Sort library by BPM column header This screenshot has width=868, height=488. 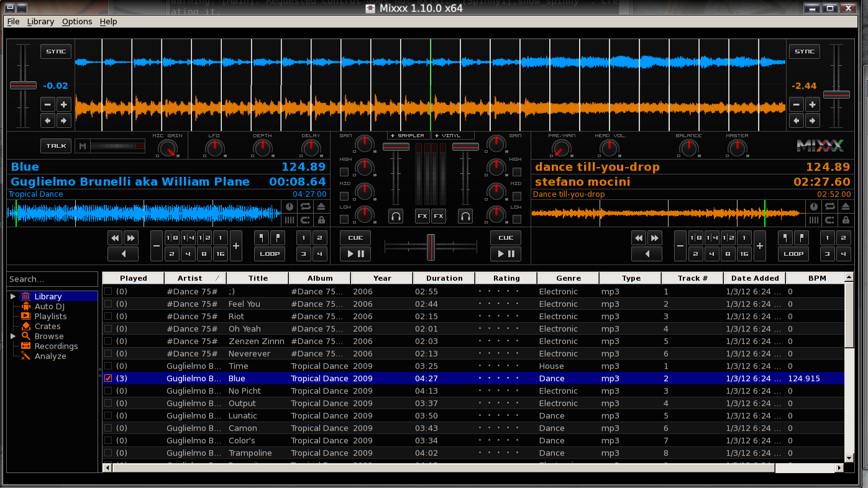tap(817, 278)
